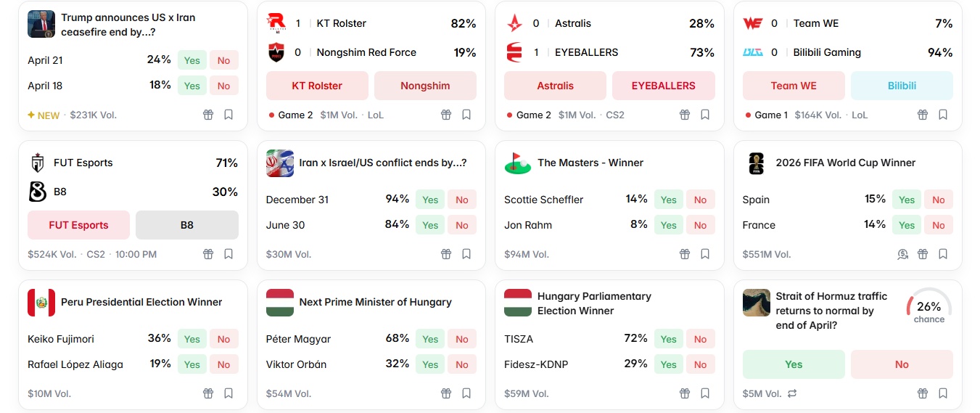The width and height of the screenshot is (980, 413).
Task: Click repeat icon on Strait of Hormuz card
Action: click(792, 393)
